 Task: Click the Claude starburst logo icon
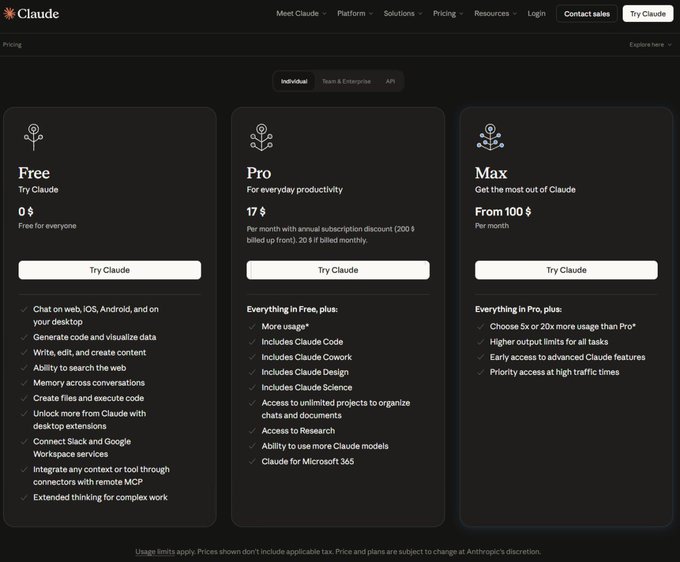(9, 13)
